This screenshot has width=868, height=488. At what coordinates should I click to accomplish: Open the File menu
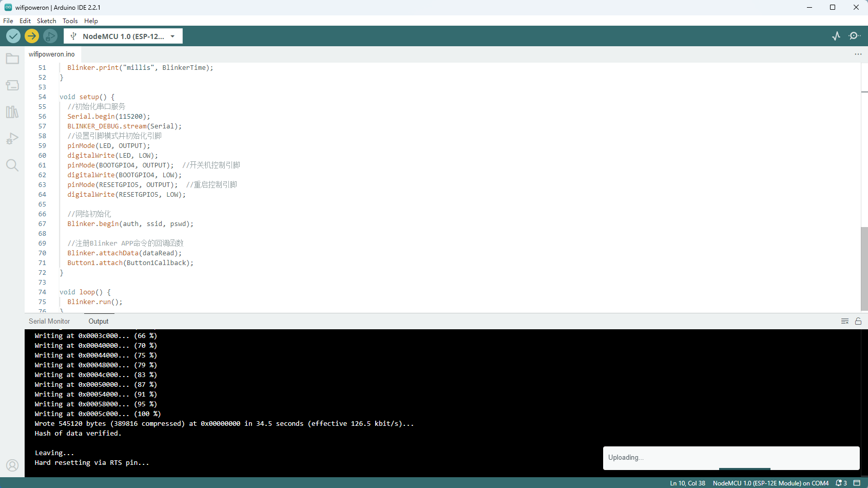coord(8,21)
